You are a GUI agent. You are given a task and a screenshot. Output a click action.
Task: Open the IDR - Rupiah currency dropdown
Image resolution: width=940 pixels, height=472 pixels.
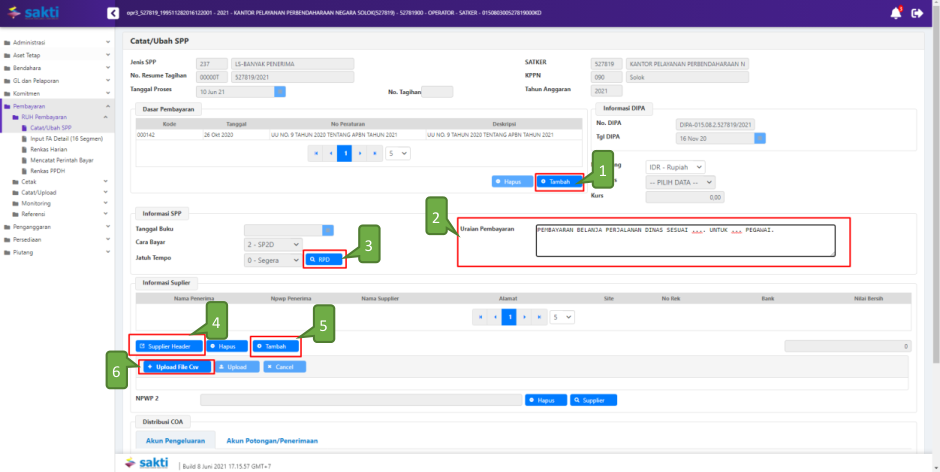coord(676,167)
